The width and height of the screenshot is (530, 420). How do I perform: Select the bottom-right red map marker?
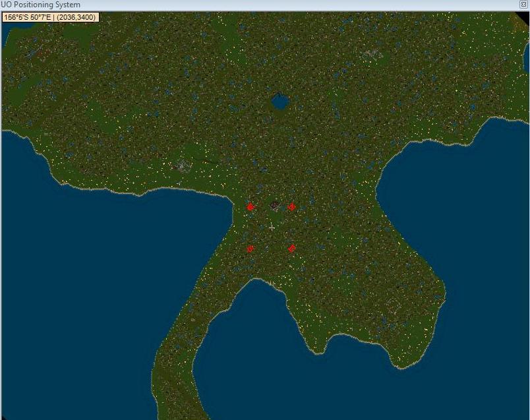[x=291, y=249]
